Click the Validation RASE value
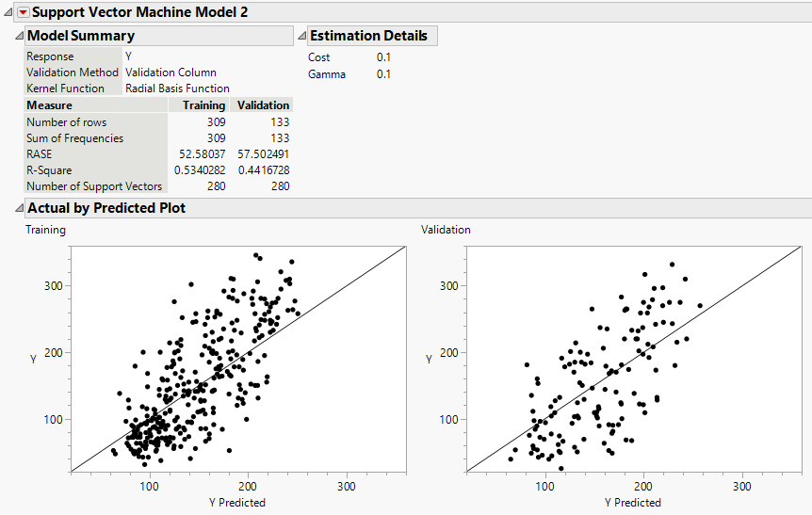The height and width of the screenshot is (515, 812). 263,154
